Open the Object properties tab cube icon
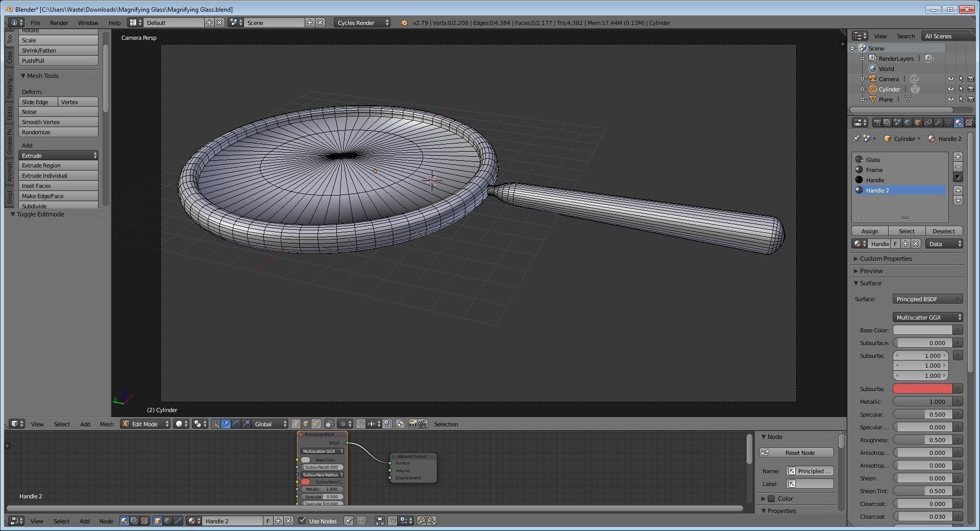Screen dimensions: 980x531 tap(918, 123)
